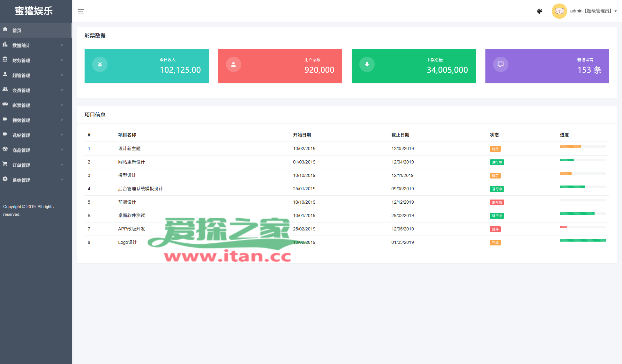Viewport: 622px width, 364px height.
Task: Click the message icon in new comments card
Action: [500, 64]
